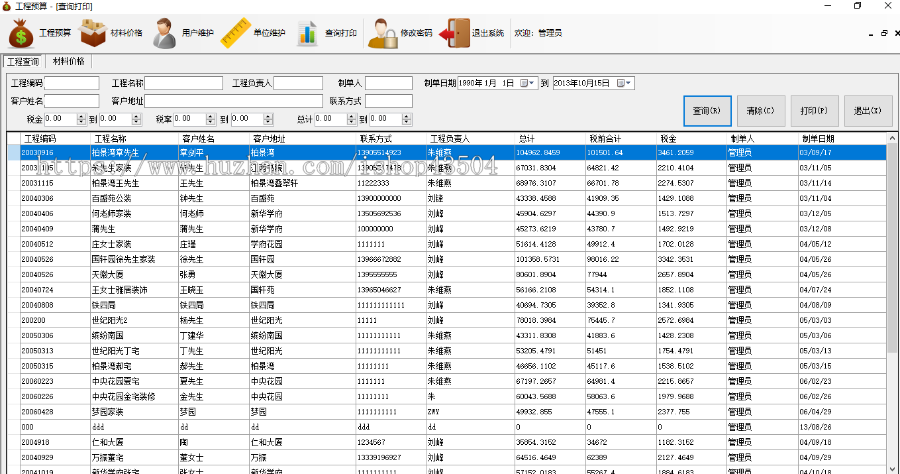The image size is (900, 474).
Task: Focus the 联系方式 input field
Action: pos(389,101)
